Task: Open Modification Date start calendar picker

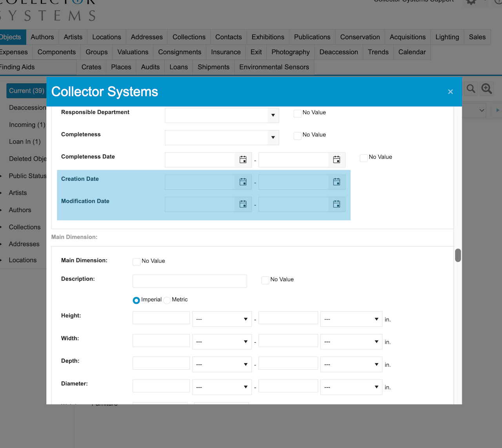Action: pyautogui.click(x=243, y=204)
